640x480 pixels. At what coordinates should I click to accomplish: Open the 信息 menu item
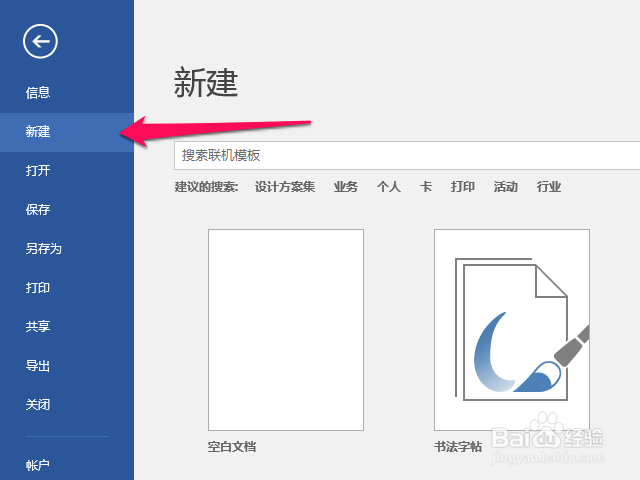click(x=38, y=93)
